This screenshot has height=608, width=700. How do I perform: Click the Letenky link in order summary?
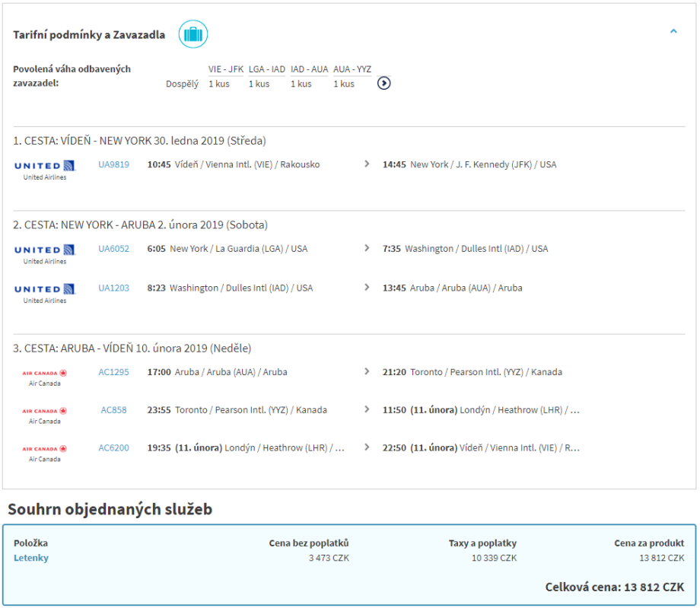pos(31,558)
